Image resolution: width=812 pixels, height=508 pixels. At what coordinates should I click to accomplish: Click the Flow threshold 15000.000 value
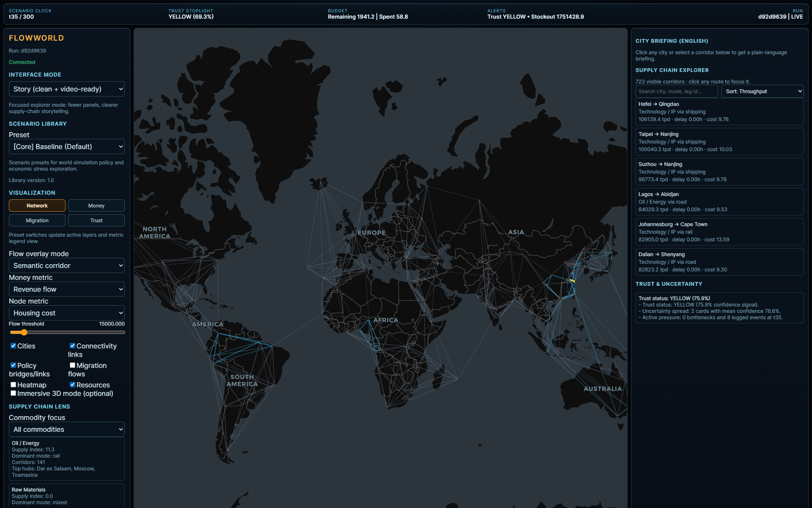coord(112,324)
